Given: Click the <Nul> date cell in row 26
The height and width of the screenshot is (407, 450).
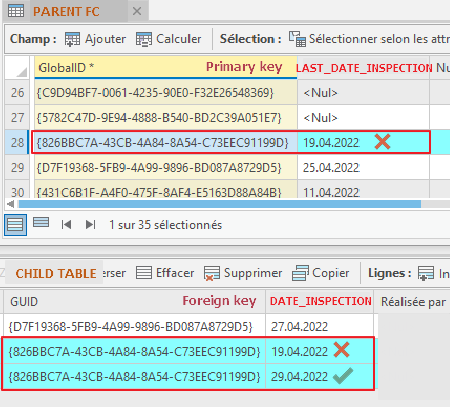Looking at the screenshot, I should click(x=363, y=92).
